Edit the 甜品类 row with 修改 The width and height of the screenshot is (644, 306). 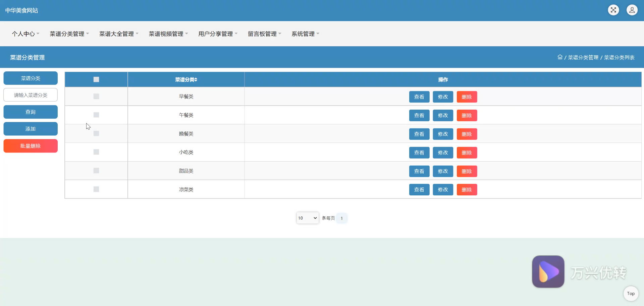point(443,171)
